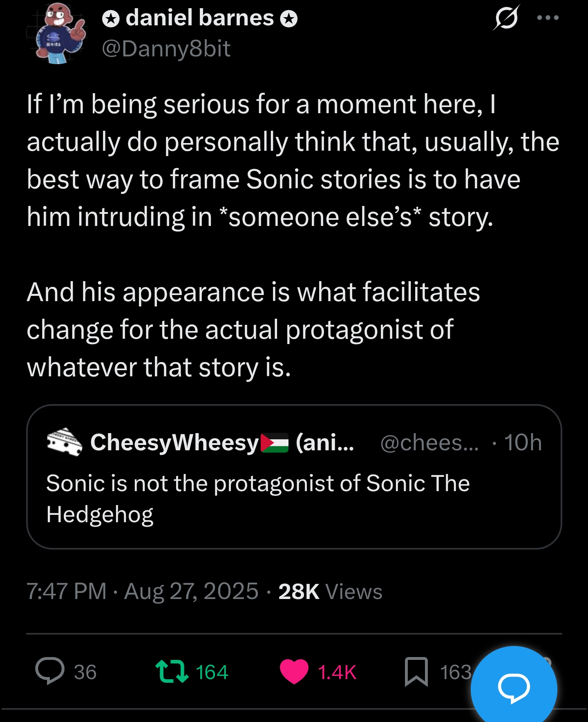Click the reply speech bubble icon
This screenshot has height=722, width=588.
pos(50,671)
